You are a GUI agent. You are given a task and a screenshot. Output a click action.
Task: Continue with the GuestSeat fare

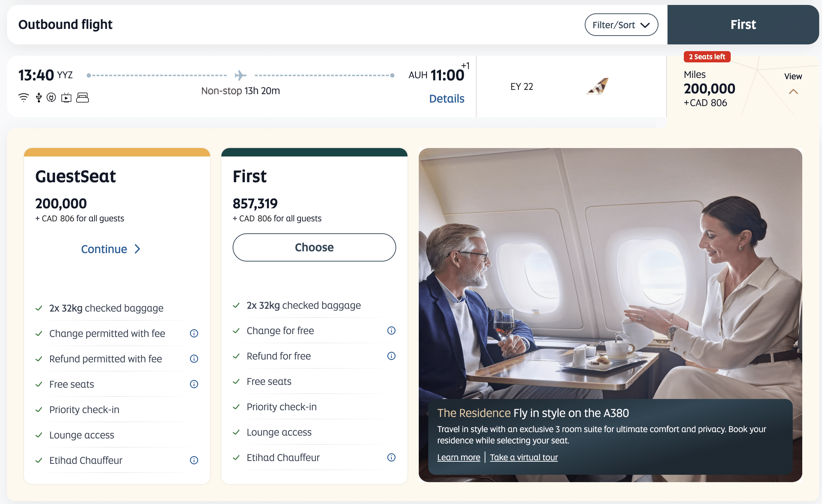[x=111, y=249]
